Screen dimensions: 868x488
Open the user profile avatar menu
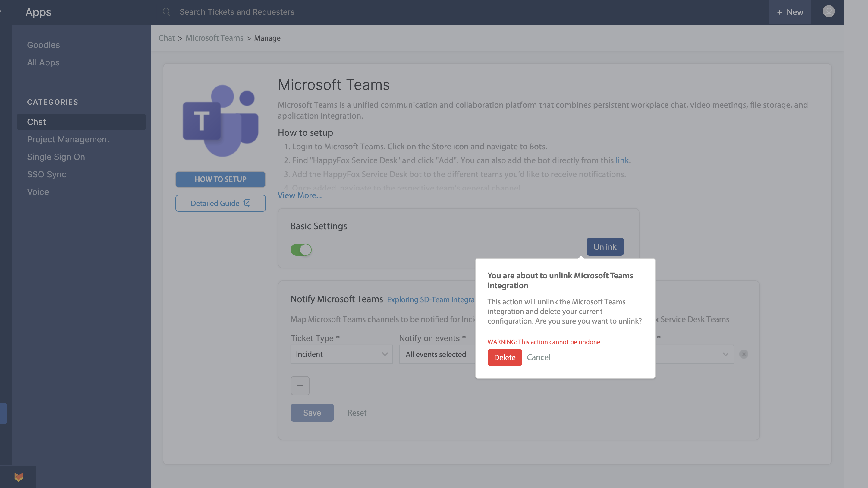click(828, 11)
